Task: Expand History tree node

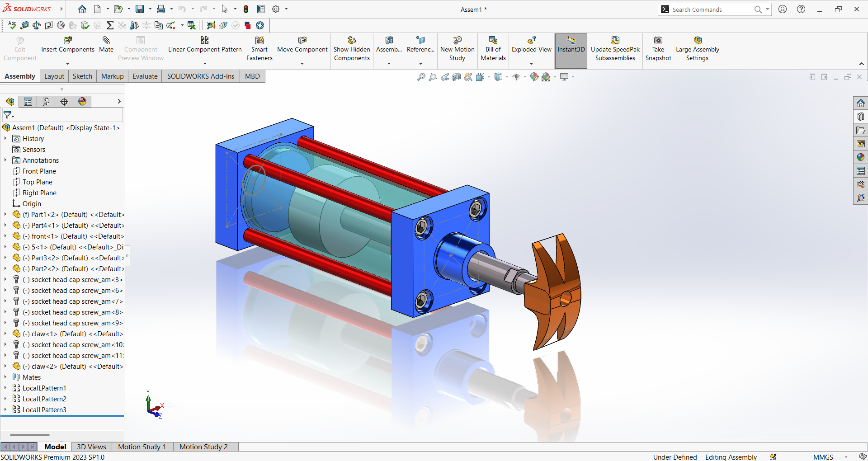Action: point(5,139)
